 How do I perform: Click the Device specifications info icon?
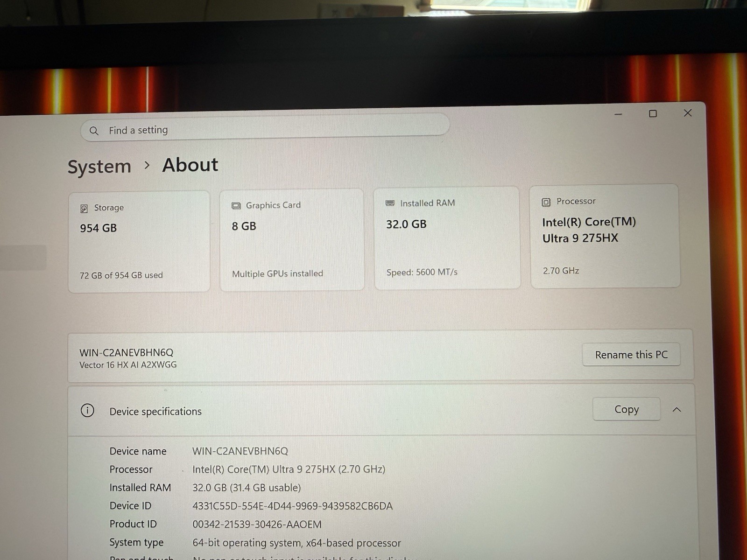pyautogui.click(x=87, y=410)
